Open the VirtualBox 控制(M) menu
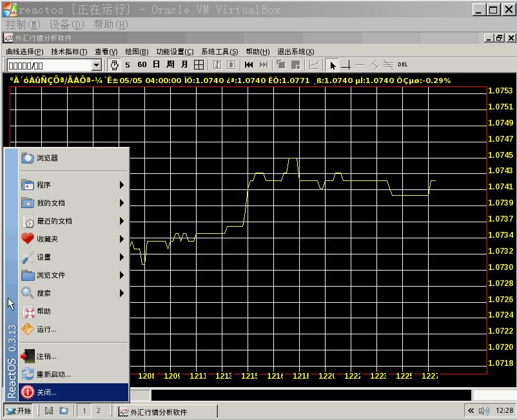The height and width of the screenshot is (420, 517). pos(23,24)
